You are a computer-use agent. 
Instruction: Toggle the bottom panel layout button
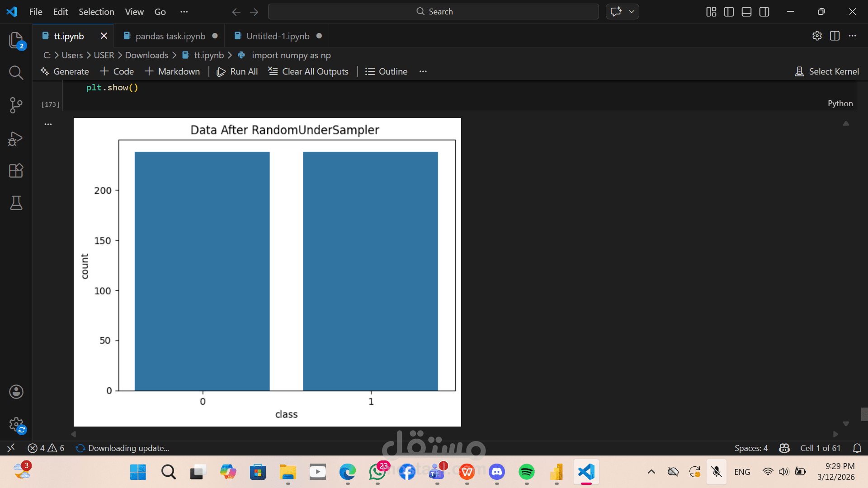(746, 12)
